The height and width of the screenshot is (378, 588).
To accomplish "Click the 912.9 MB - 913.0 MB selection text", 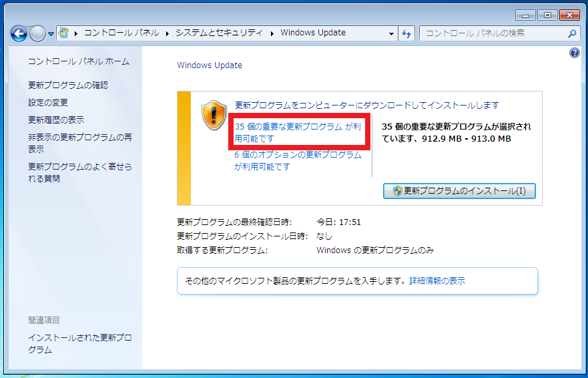I will pyautogui.click(x=467, y=138).
